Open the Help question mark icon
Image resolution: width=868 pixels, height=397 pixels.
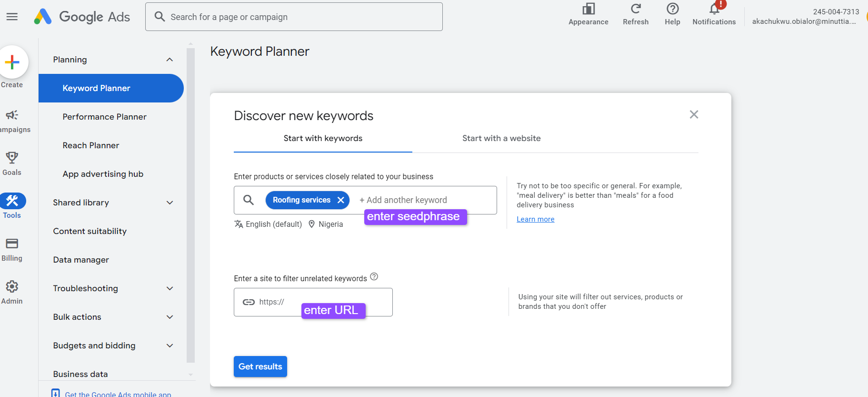(672, 9)
